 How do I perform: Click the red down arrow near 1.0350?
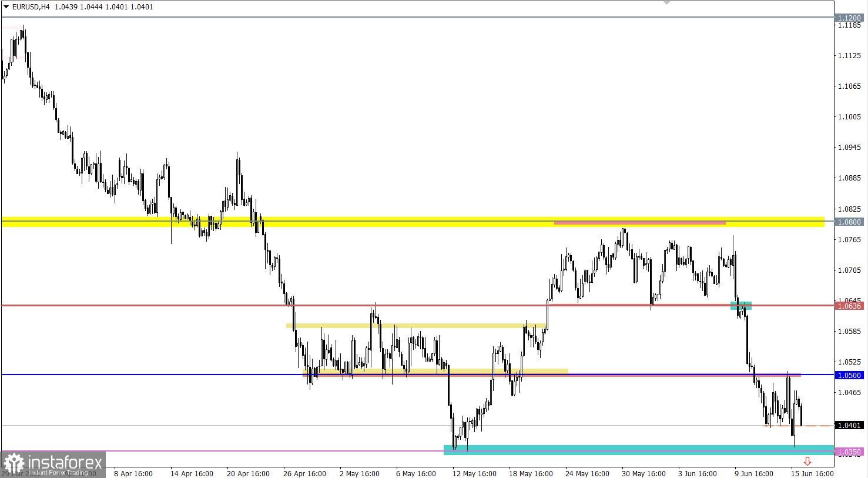point(807,462)
